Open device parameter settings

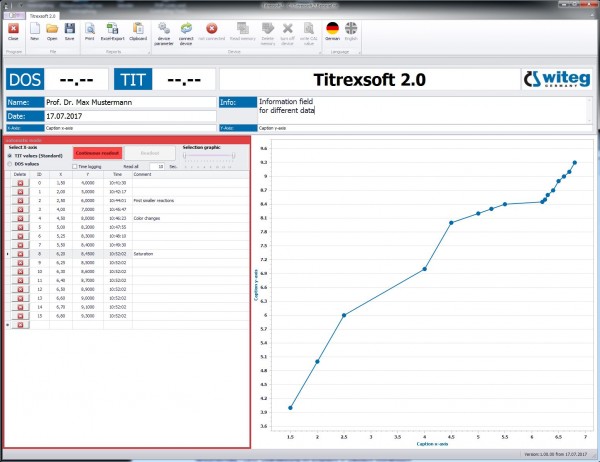coord(164,29)
